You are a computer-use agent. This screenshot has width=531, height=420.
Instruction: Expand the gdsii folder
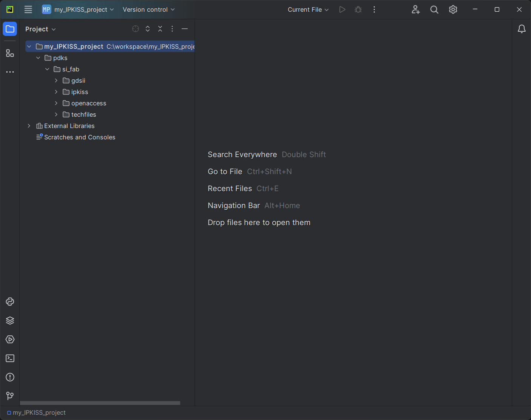pyautogui.click(x=56, y=80)
